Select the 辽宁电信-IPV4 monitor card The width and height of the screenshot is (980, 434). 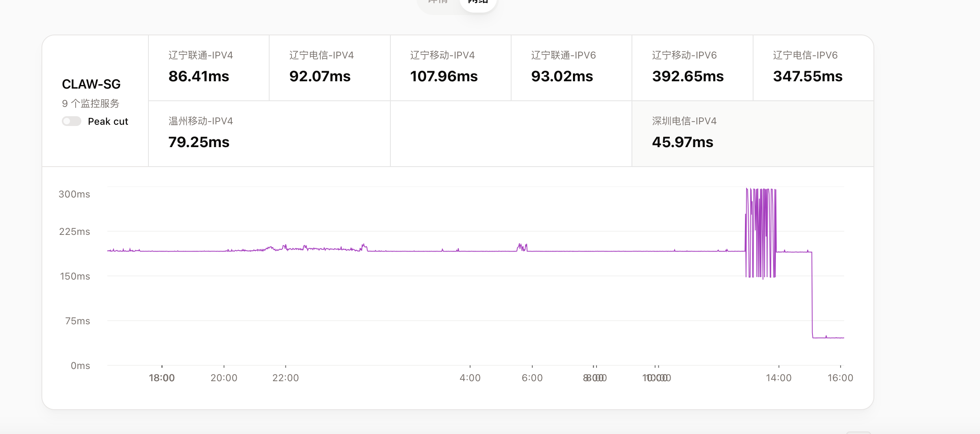tap(329, 67)
